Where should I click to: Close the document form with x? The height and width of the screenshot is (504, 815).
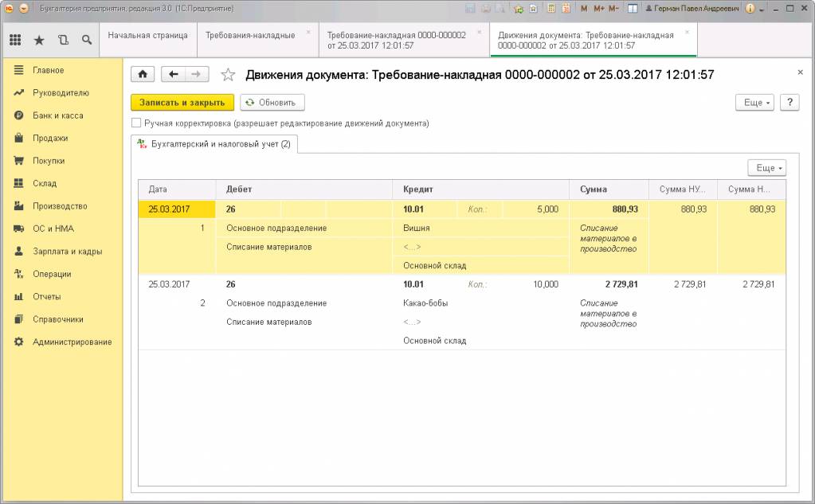point(801,72)
